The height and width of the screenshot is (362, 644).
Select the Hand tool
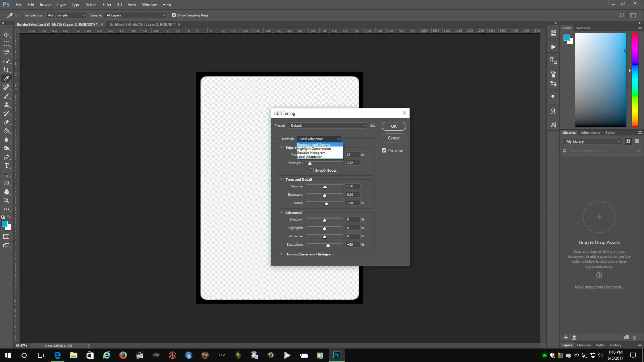click(x=6, y=192)
